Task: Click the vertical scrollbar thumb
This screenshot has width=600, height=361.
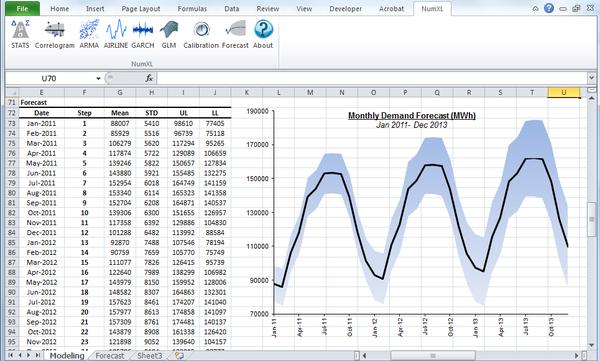Action: coord(591,219)
